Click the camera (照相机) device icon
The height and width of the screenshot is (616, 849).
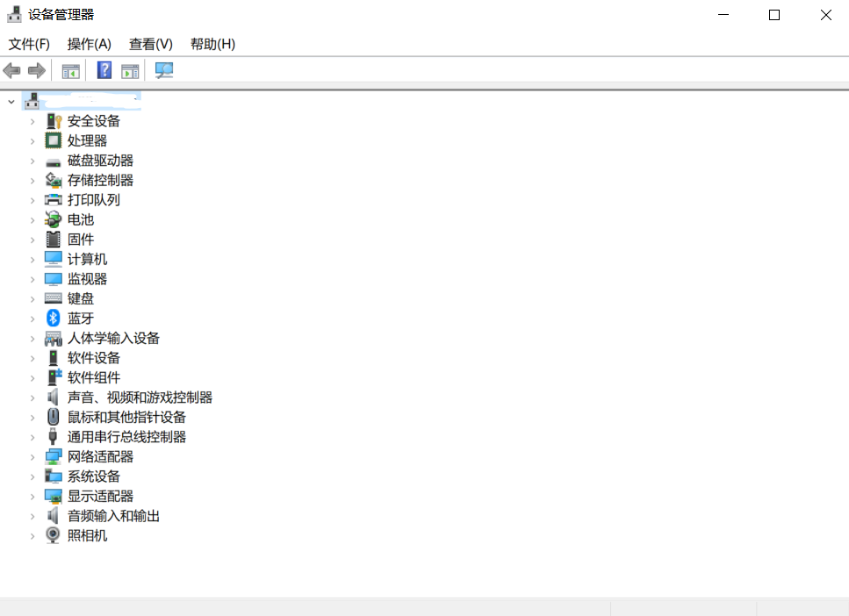click(54, 535)
